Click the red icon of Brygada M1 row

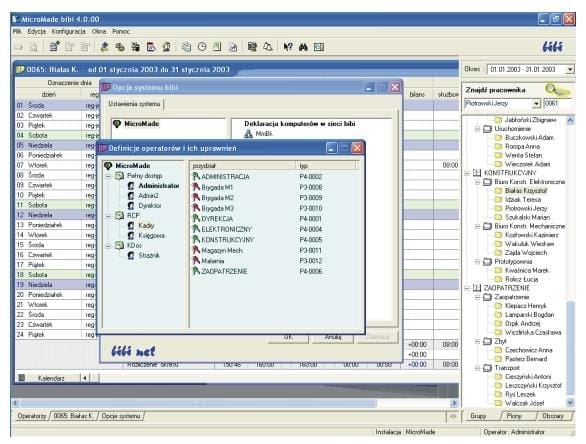pyautogui.click(x=196, y=187)
